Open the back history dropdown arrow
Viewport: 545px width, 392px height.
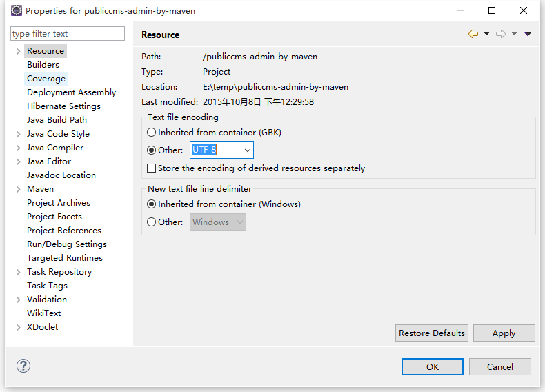[x=486, y=34]
